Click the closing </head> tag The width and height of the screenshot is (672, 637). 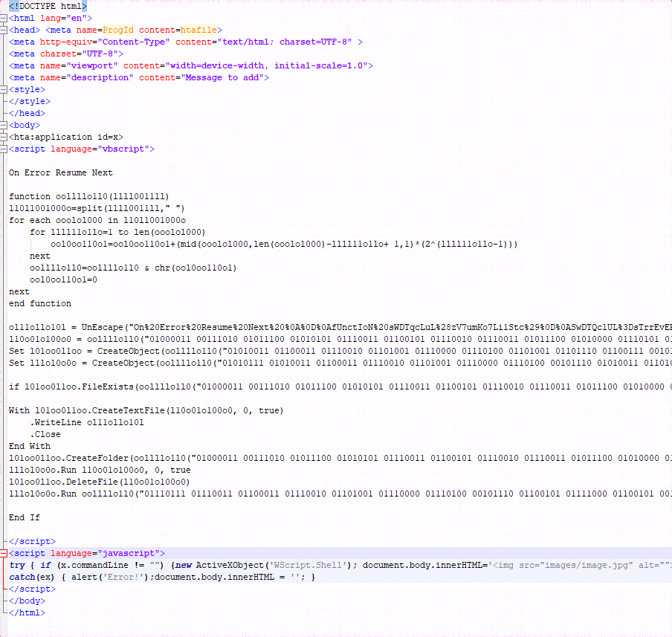27,113
